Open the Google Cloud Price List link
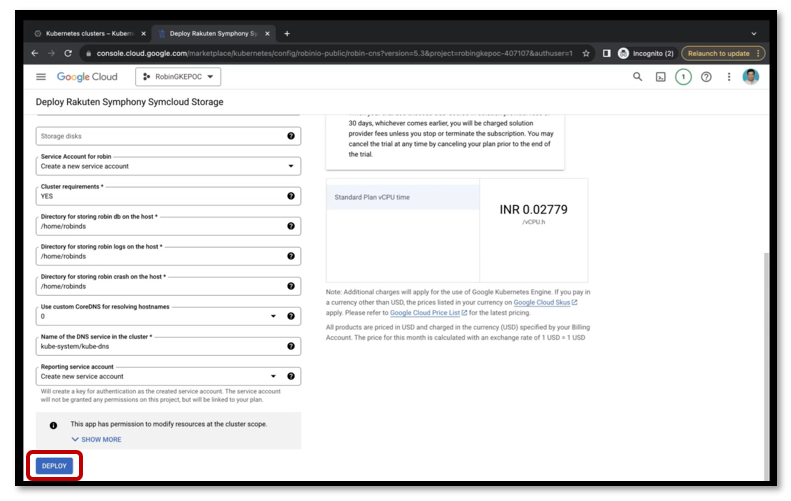 [428, 313]
